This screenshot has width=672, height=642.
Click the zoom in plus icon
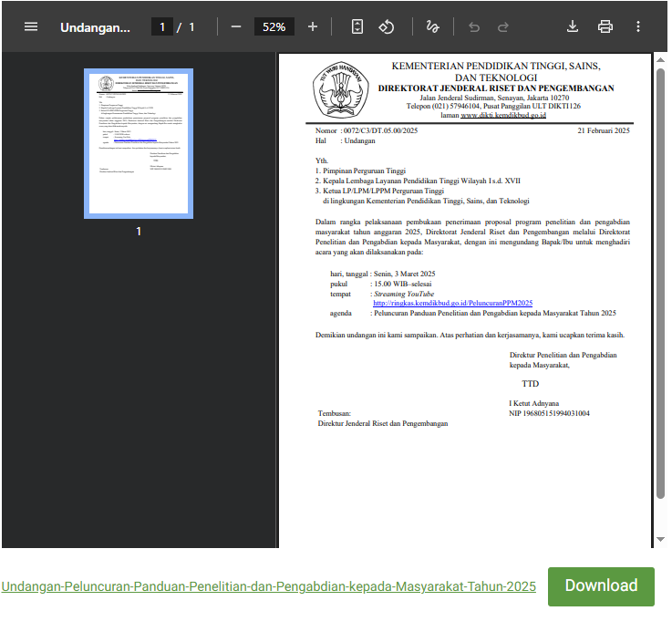pyautogui.click(x=313, y=26)
